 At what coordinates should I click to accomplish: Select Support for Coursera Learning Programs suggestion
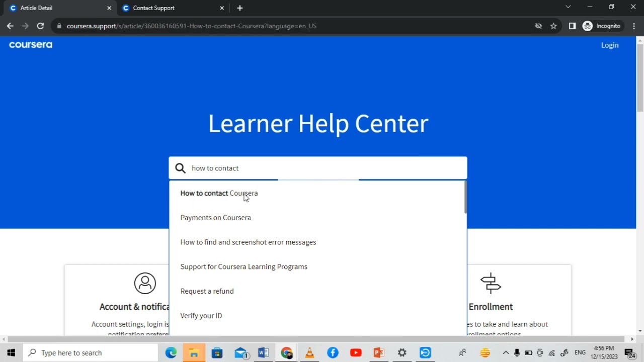coord(317,267)
